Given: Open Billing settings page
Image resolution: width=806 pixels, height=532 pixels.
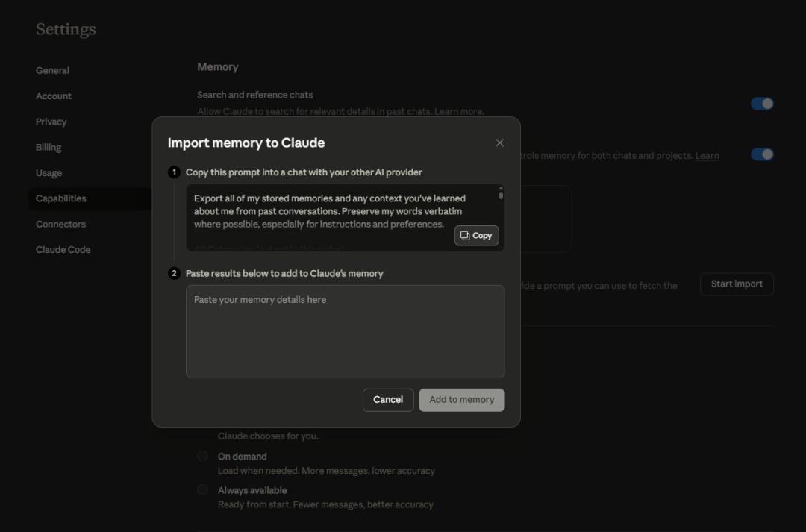Looking at the screenshot, I should 49,148.
